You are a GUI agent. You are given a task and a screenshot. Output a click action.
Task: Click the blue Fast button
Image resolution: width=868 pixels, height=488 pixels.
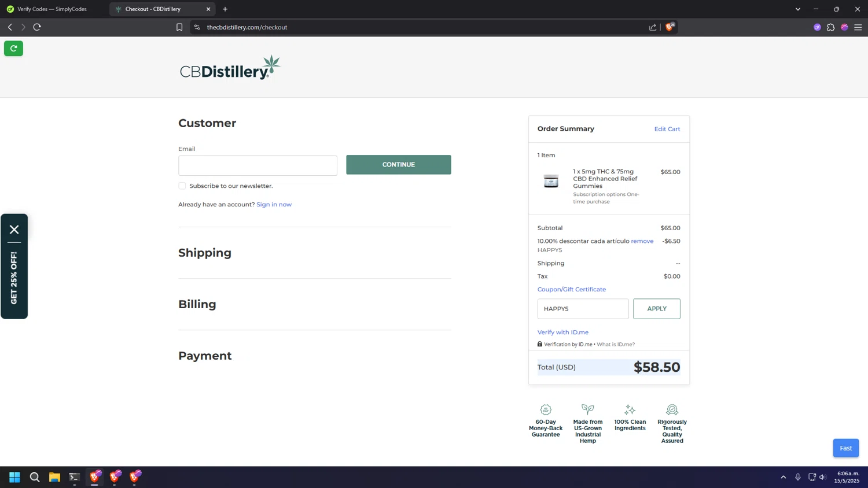(846, 448)
